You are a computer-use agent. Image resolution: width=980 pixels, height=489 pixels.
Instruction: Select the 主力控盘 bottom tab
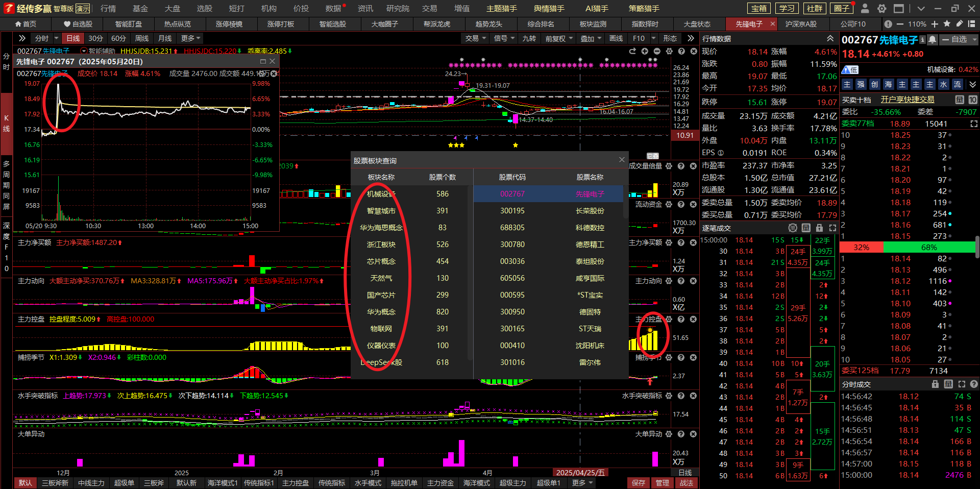[x=296, y=483]
